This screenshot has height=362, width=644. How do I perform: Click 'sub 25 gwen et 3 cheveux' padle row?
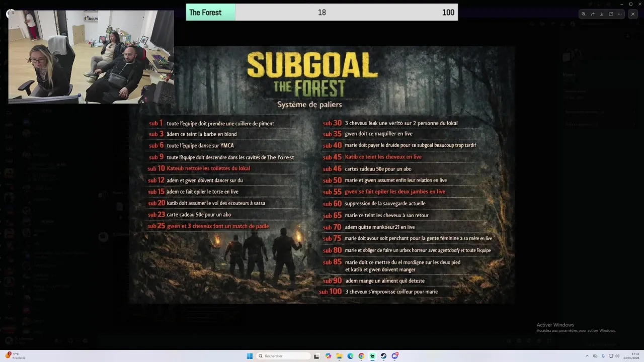(x=208, y=226)
